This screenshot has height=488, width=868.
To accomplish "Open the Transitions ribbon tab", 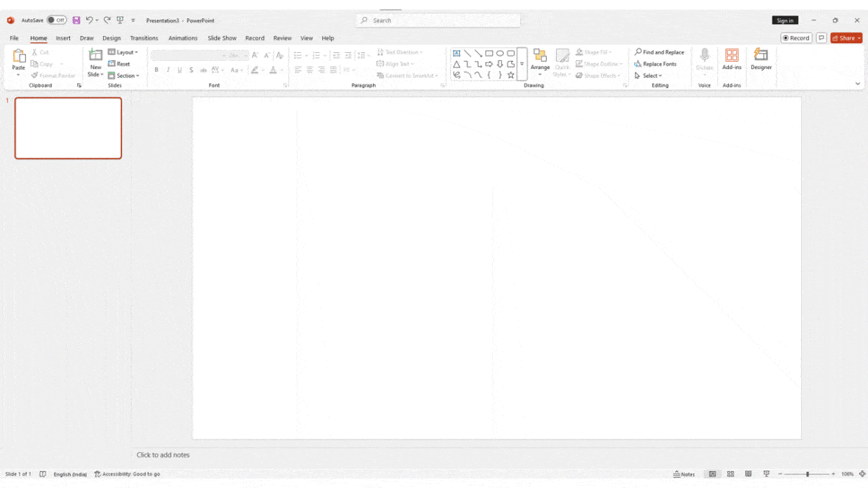I will (144, 38).
